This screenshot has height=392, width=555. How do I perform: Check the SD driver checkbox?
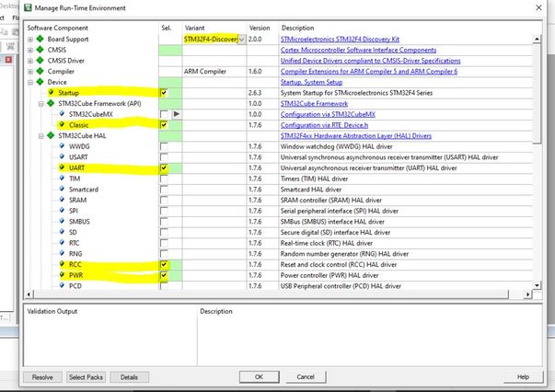[x=164, y=232]
